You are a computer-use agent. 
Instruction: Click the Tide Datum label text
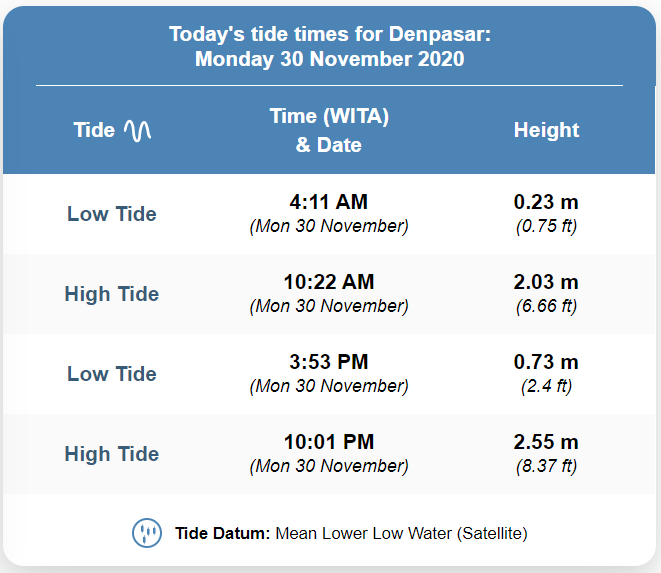[x=223, y=533]
